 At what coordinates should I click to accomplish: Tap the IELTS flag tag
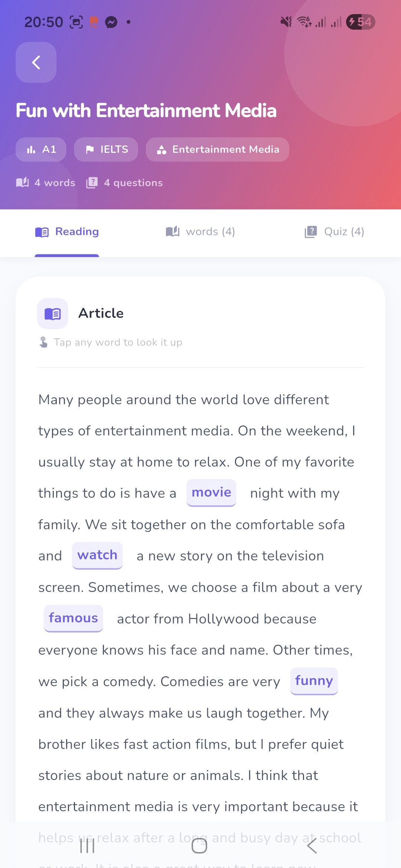pos(106,149)
